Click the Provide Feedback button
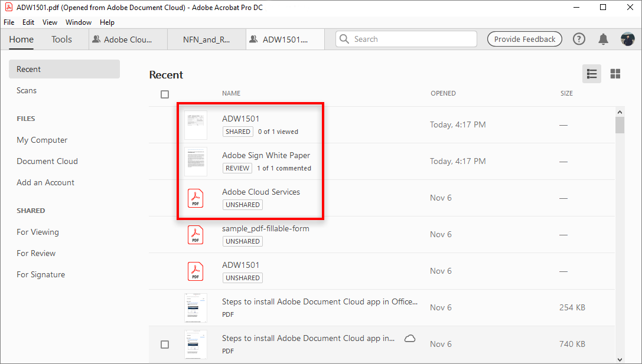This screenshot has height=364, width=642. coord(524,39)
